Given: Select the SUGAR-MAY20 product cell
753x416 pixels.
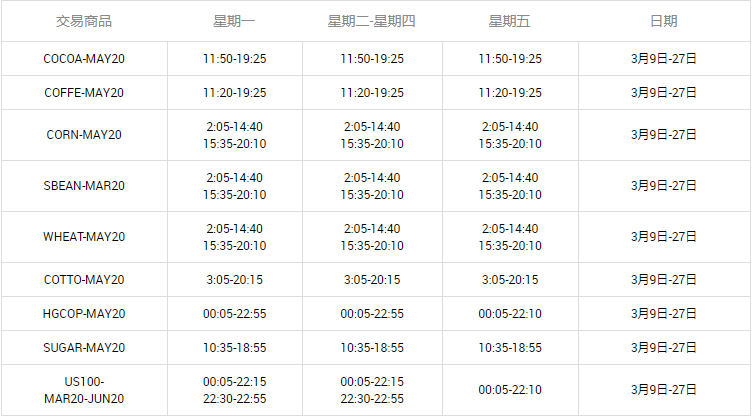Looking at the screenshot, I should tap(84, 348).
